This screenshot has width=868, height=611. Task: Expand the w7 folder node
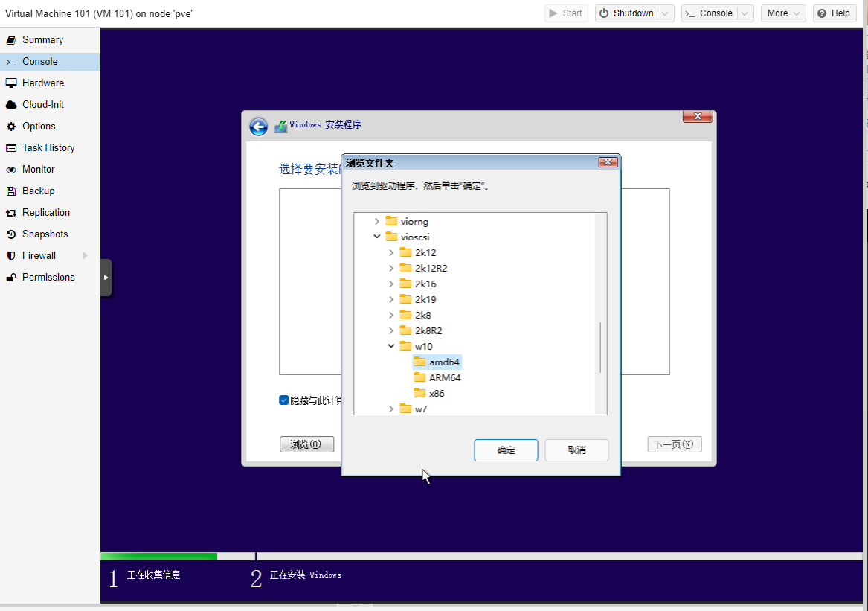(391, 409)
